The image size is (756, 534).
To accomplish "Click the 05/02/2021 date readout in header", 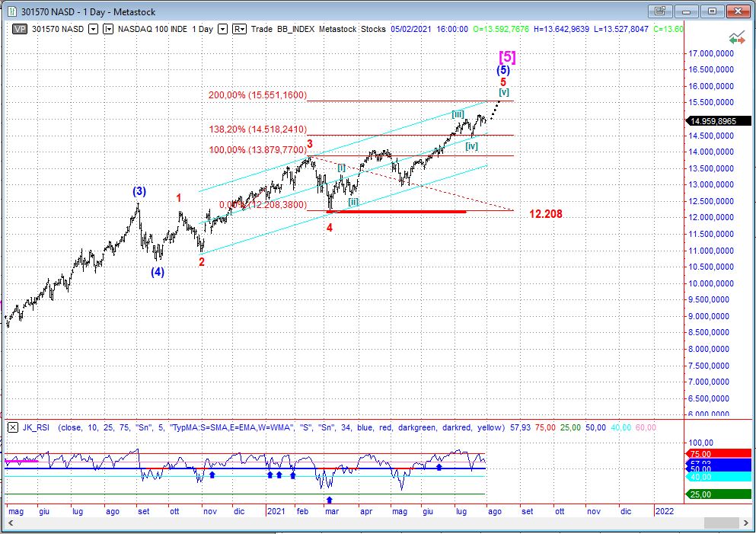I will tap(411, 29).
